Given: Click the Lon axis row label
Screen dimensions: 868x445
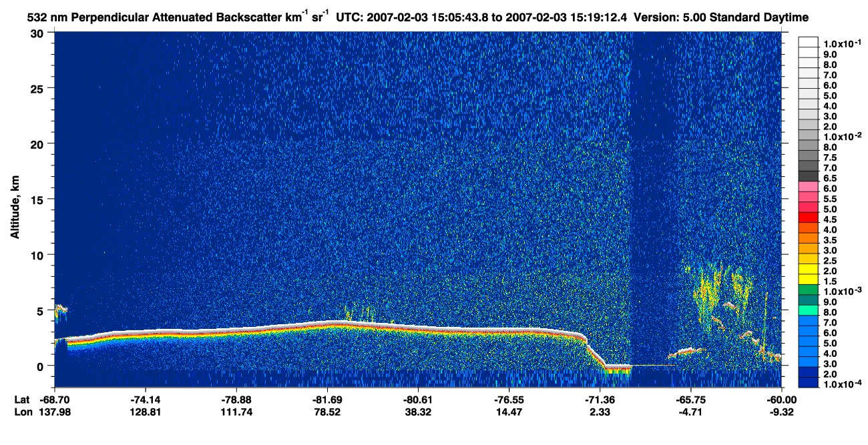Looking at the screenshot, I should 22,412.
